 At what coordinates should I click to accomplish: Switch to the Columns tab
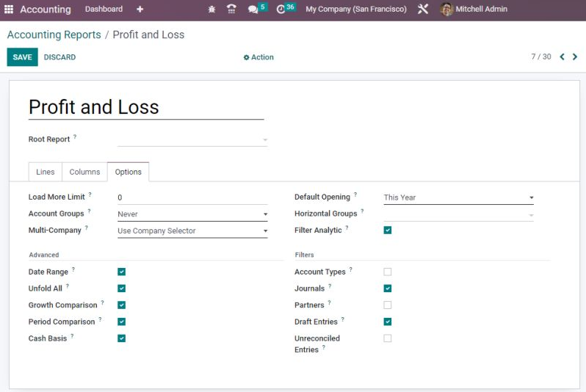tap(85, 172)
